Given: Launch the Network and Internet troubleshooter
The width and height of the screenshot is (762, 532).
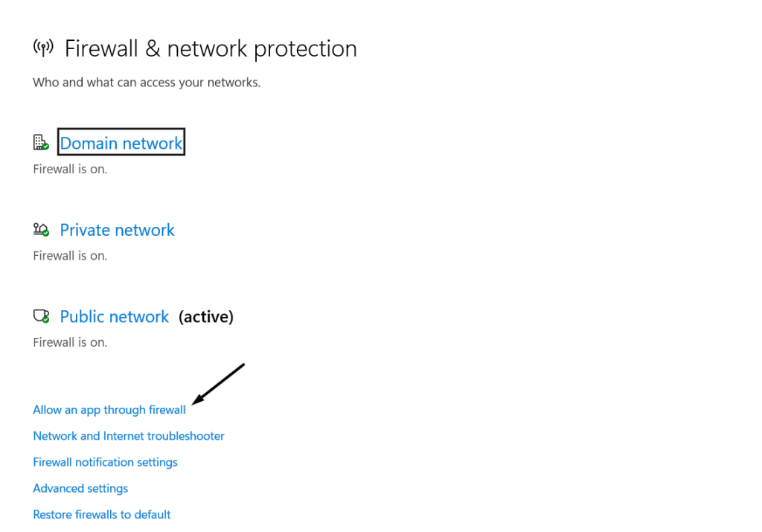Looking at the screenshot, I should (129, 436).
